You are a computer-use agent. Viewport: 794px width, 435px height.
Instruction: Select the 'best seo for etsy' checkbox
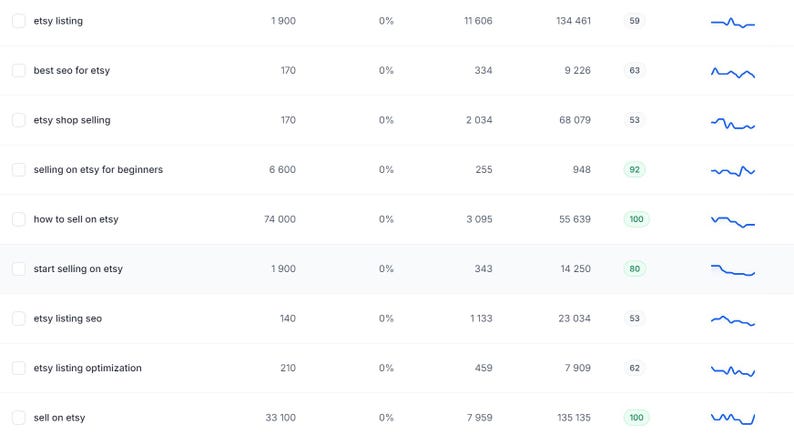tap(19, 71)
